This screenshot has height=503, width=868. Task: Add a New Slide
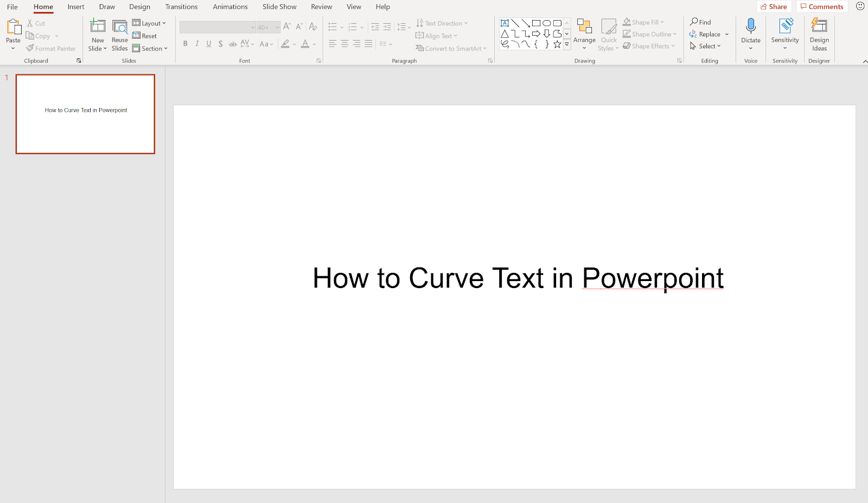98,27
